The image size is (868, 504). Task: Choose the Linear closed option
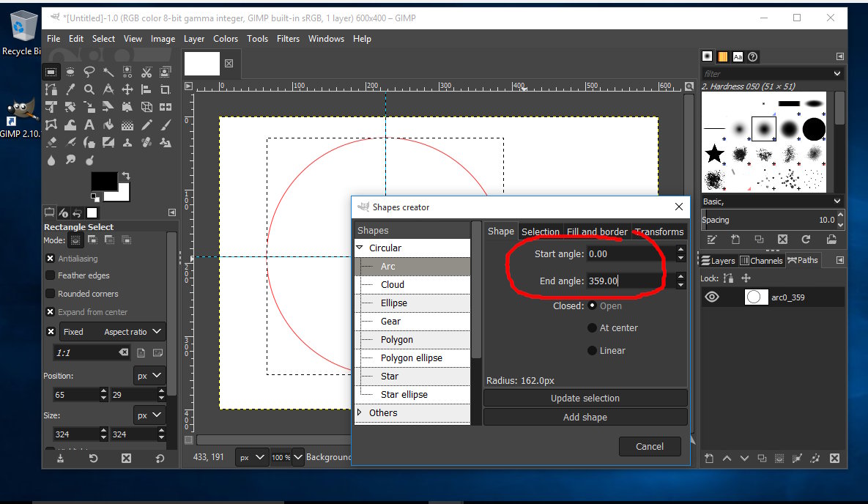coord(593,351)
